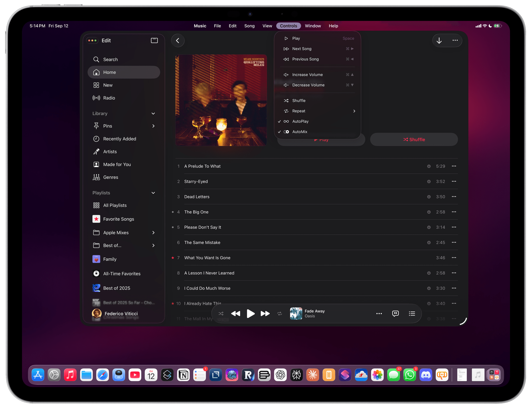The height and width of the screenshot is (408, 532).
Task: Open Recently Added from the Library
Action: [x=120, y=139]
